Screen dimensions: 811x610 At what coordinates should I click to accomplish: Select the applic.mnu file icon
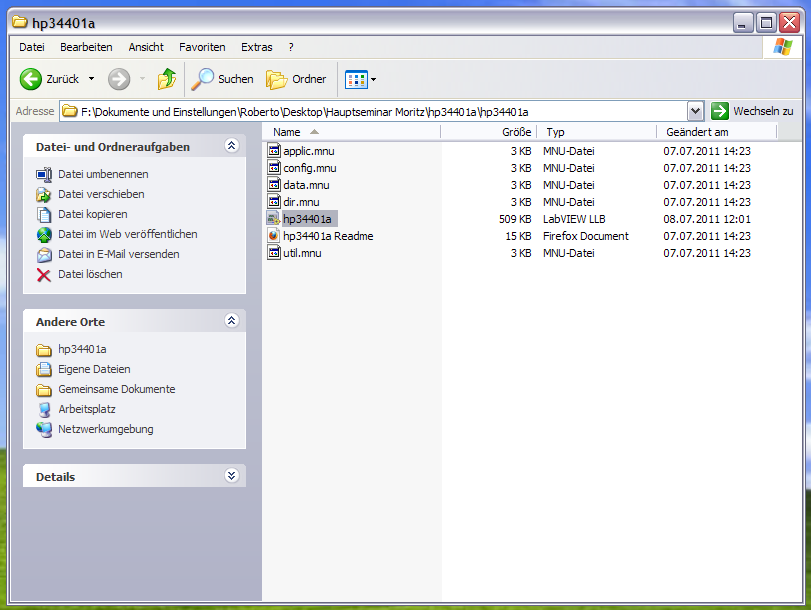274,151
